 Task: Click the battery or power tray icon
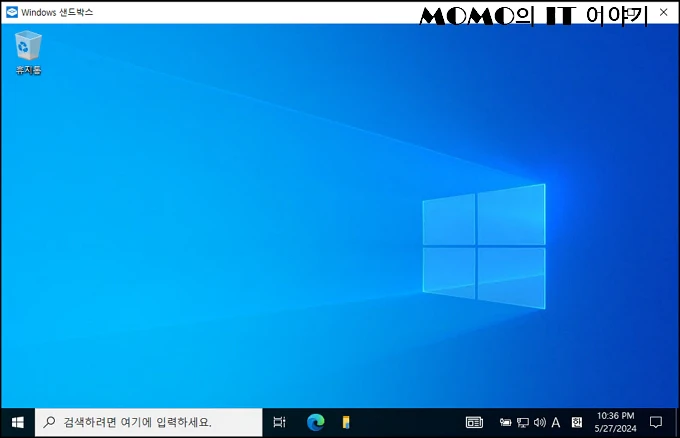tap(505, 422)
